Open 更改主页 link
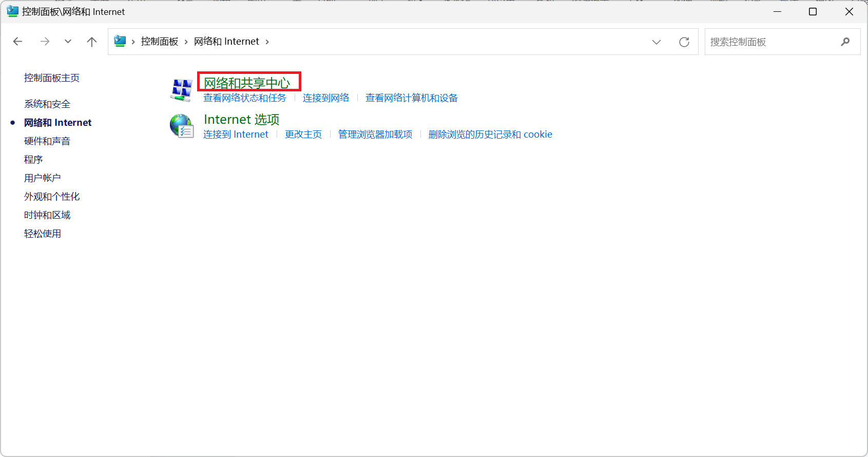This screenshot has height=457, width=868. pyautogui.click(x=303, y=135)
